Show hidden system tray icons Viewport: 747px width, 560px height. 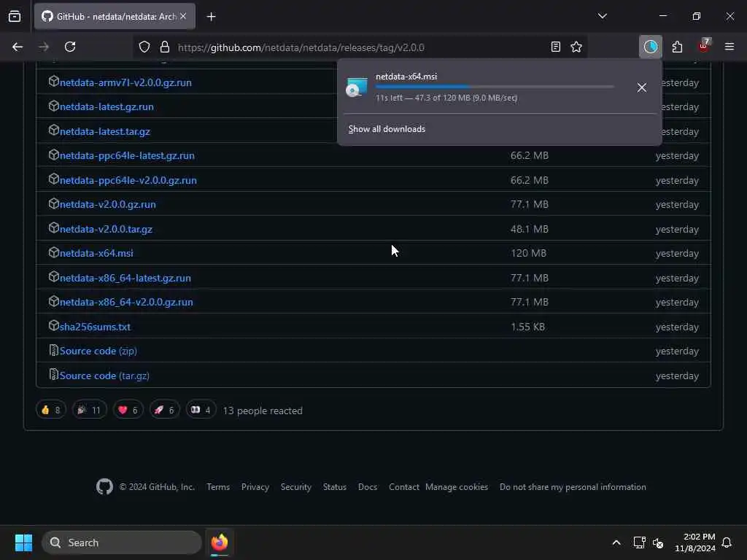coord(616,542)
